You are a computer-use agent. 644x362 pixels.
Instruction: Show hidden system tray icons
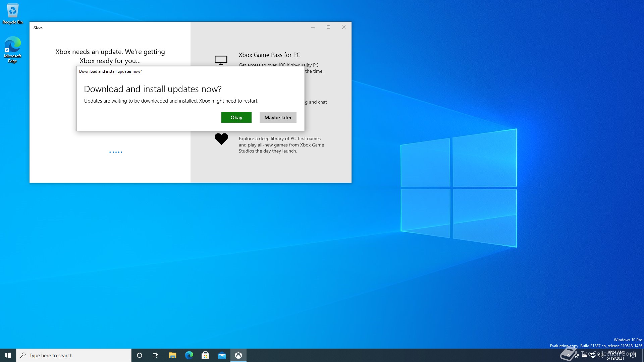[x=569, y=355]
